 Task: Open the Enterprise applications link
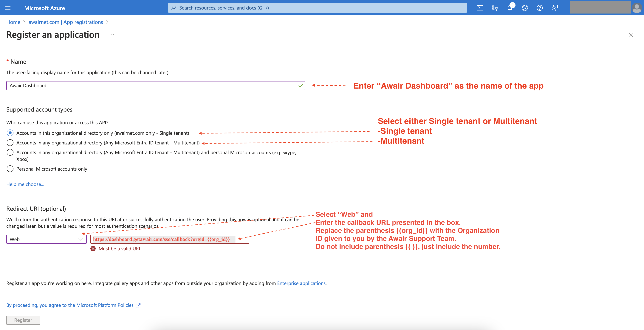pos(301,283)
